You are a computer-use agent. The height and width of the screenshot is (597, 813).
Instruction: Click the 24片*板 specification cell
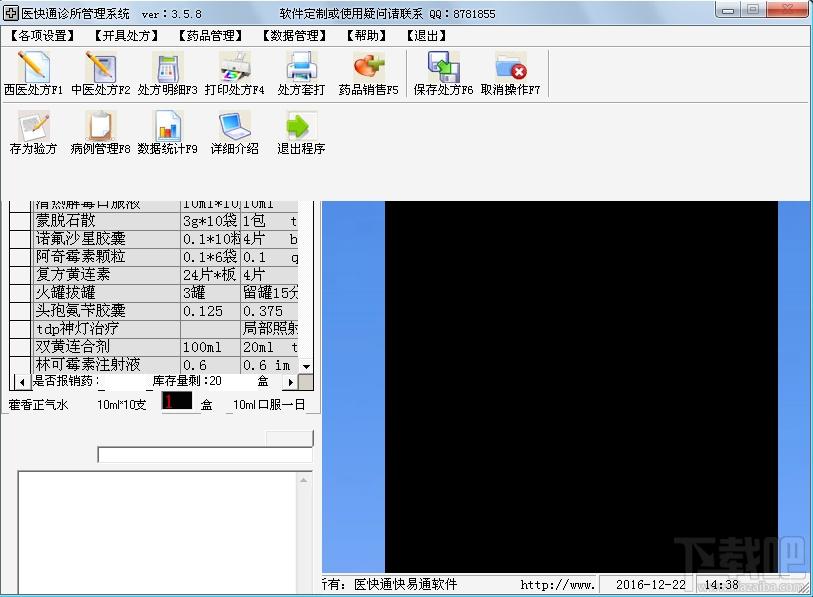211,274
